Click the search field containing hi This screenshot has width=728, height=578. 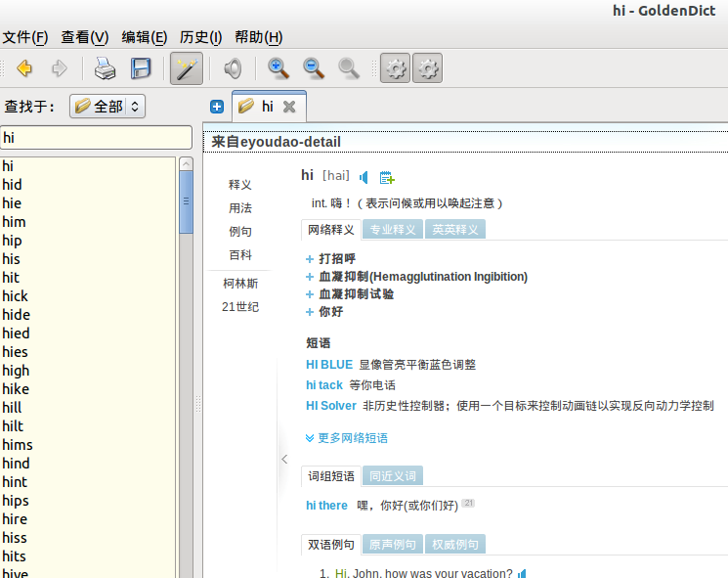pos(96,138)
